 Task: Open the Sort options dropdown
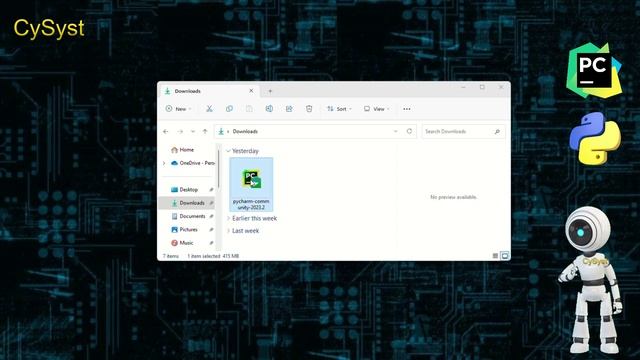[x=339, y=109]
